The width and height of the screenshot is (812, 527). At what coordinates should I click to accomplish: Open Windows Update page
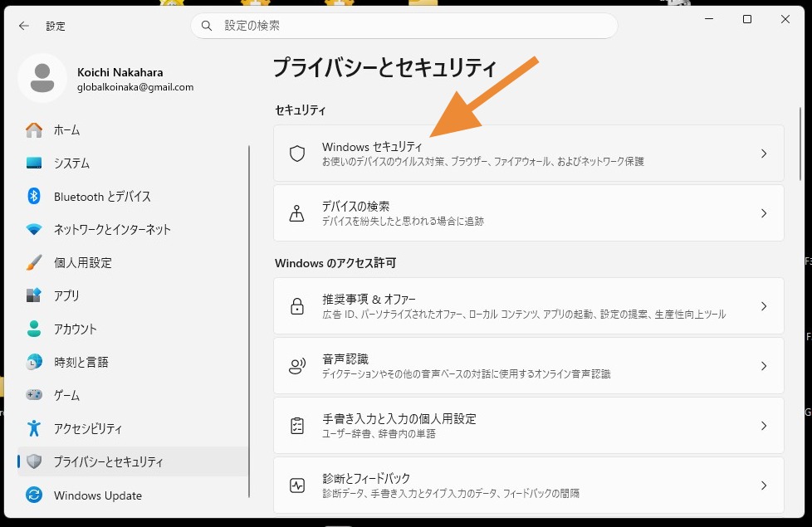pyautogui.click(x=98, y=495)
